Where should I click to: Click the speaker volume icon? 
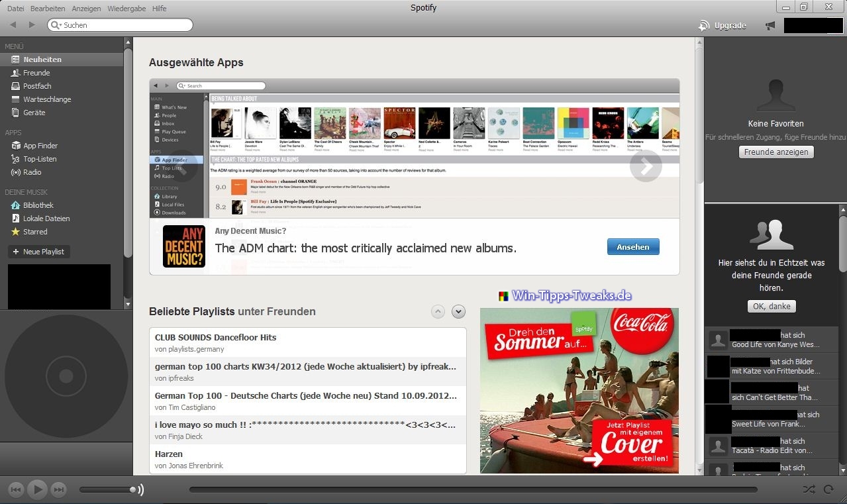coord(140,490)
